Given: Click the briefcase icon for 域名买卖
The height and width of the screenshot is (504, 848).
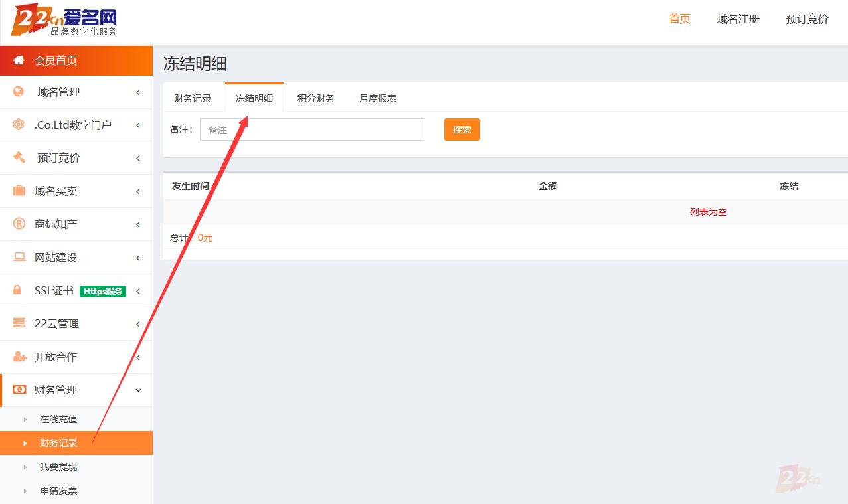Looking at the screenshot, I should (19, 191).
